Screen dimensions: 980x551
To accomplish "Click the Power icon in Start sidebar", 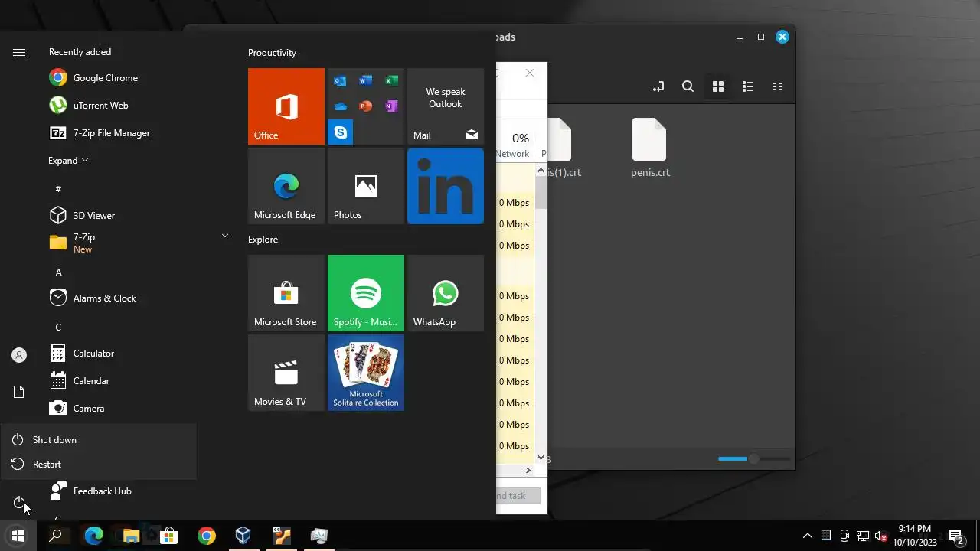I will pos(19,503).
